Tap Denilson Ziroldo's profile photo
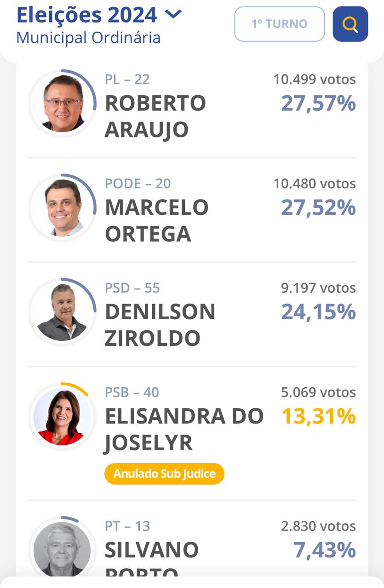This screenshot has height=588, width=384. click(63, 312)
